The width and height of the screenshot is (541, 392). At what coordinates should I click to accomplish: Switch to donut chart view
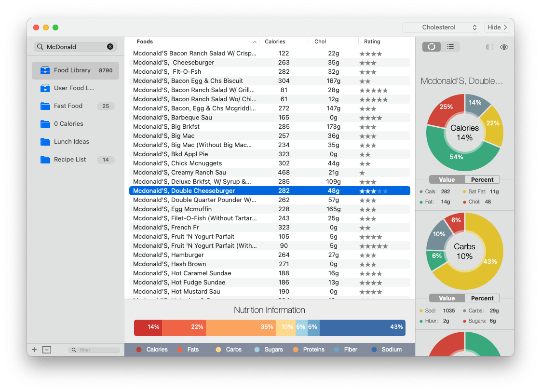coord(432,47)
